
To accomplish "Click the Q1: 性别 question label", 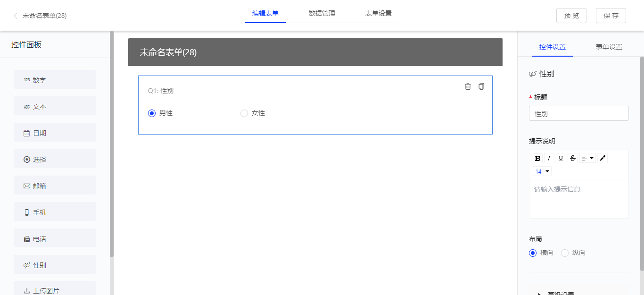I will [x=161, y=91].
